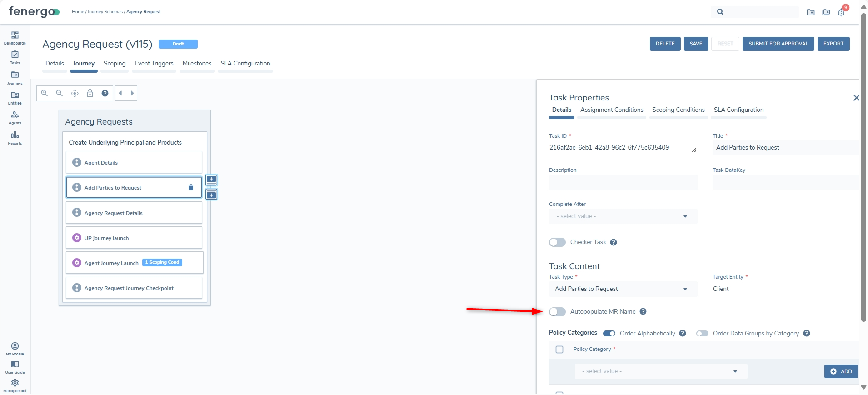
Task: Open Policy Category select value dropdown
Action: [x=661, y=371]
